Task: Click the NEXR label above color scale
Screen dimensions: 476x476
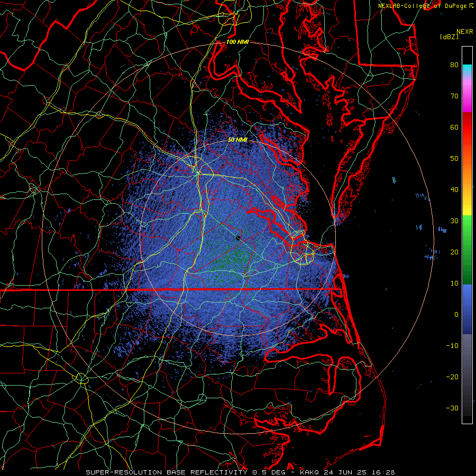Action: point(465,32)
